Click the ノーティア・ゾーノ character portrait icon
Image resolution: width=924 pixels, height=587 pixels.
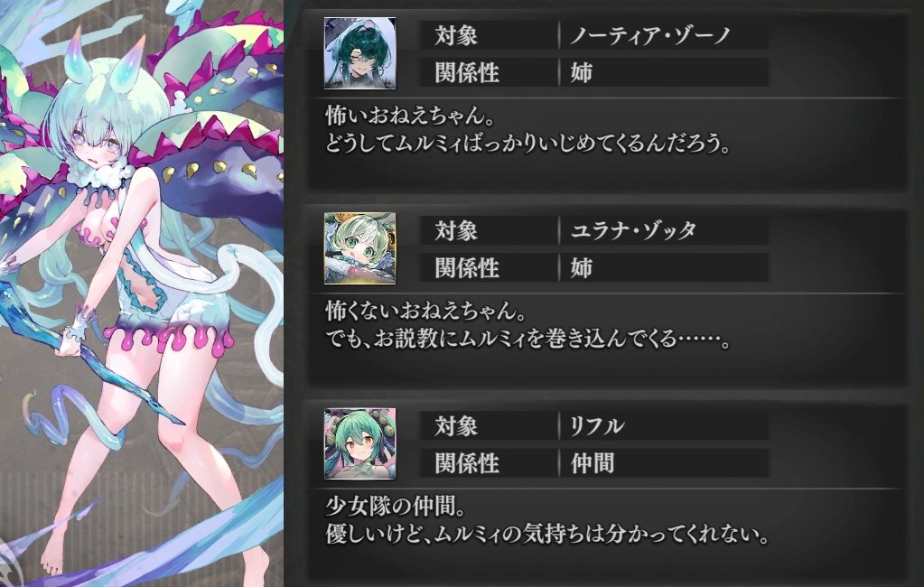(359, 53)
